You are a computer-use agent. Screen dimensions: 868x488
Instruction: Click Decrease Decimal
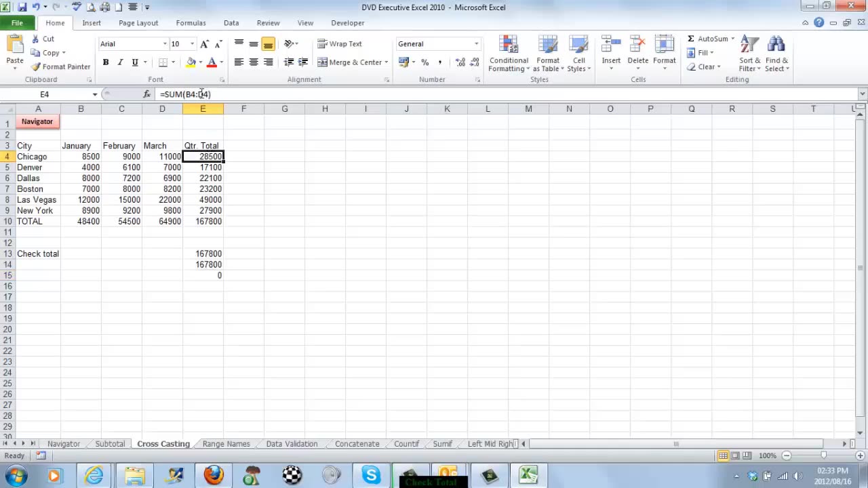[475, 62]
